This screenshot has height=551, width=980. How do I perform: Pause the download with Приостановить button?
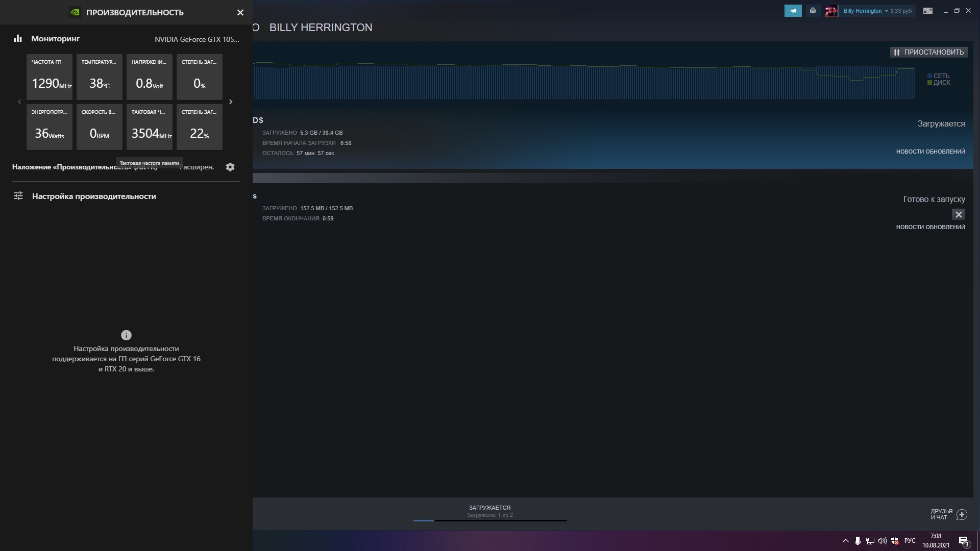[x=928, y=52]
